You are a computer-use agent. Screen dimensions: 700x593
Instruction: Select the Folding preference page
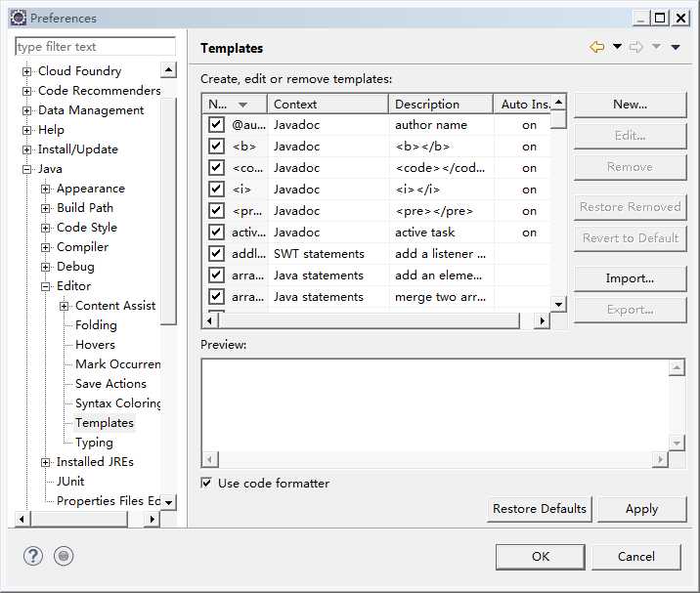pos(96,325)
